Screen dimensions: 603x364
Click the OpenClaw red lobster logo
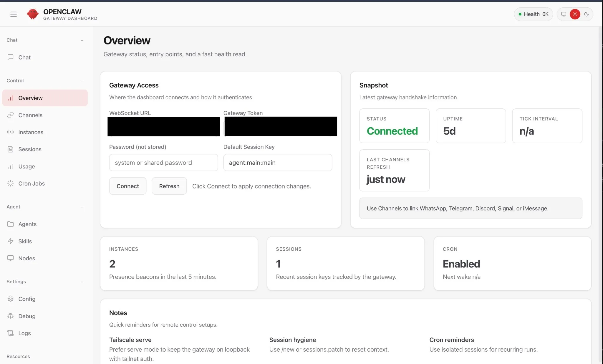pos(33,14)
